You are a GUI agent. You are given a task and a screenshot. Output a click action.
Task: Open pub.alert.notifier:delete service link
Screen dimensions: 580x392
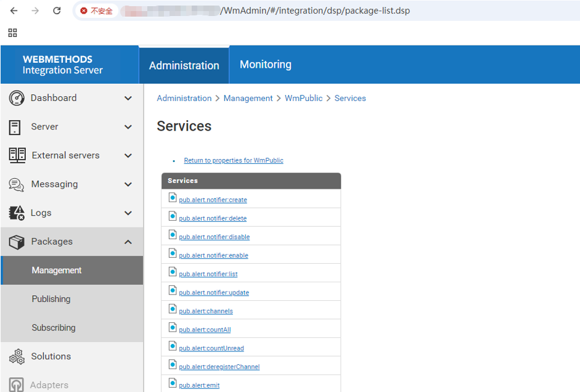pos(213,219)
